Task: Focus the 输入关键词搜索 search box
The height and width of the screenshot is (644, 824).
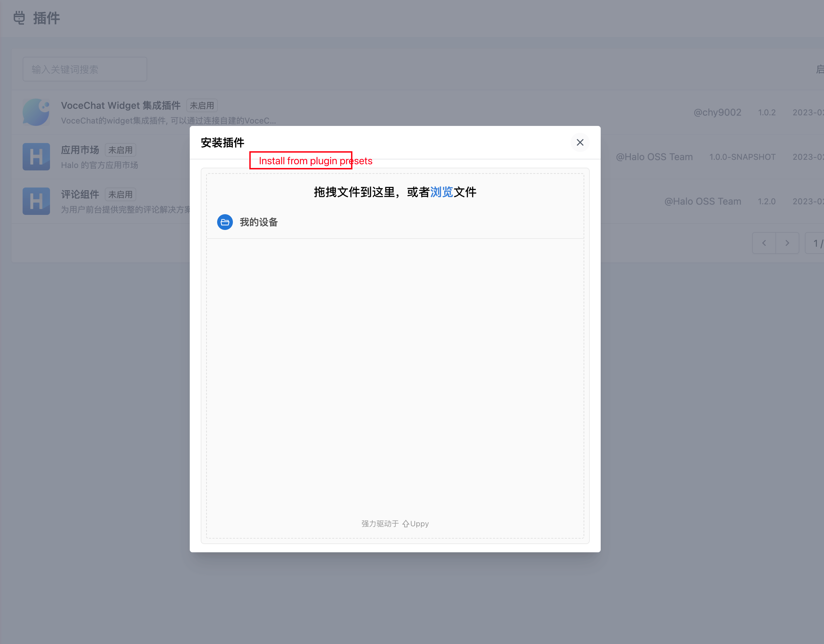Action: click(x=85, y=69)
